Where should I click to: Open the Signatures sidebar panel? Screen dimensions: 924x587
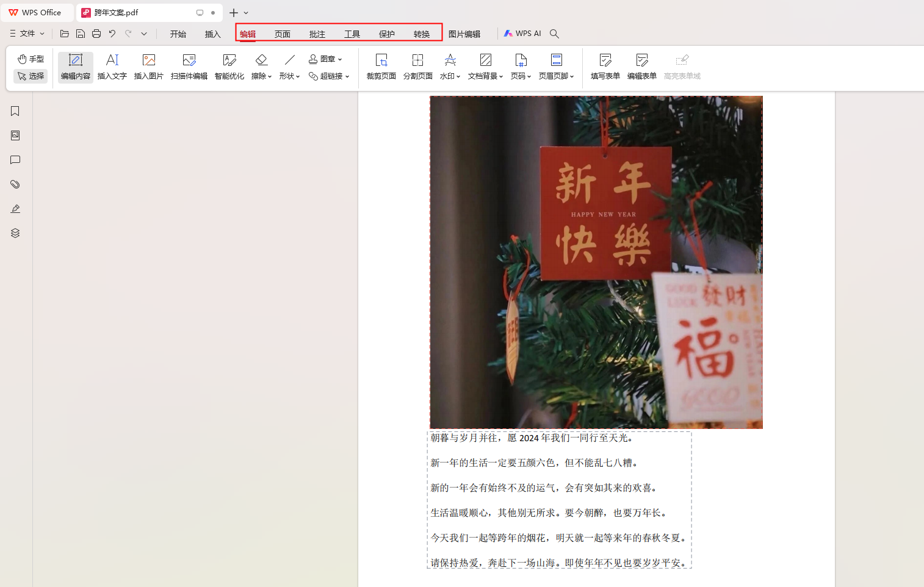pyautogui.click(x=15, y=209)
